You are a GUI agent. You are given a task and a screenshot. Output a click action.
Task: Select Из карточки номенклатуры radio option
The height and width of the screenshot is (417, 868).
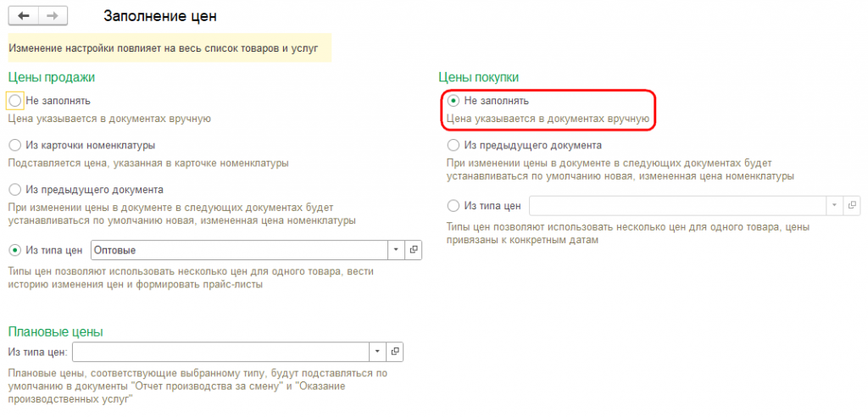pos(15,145)
